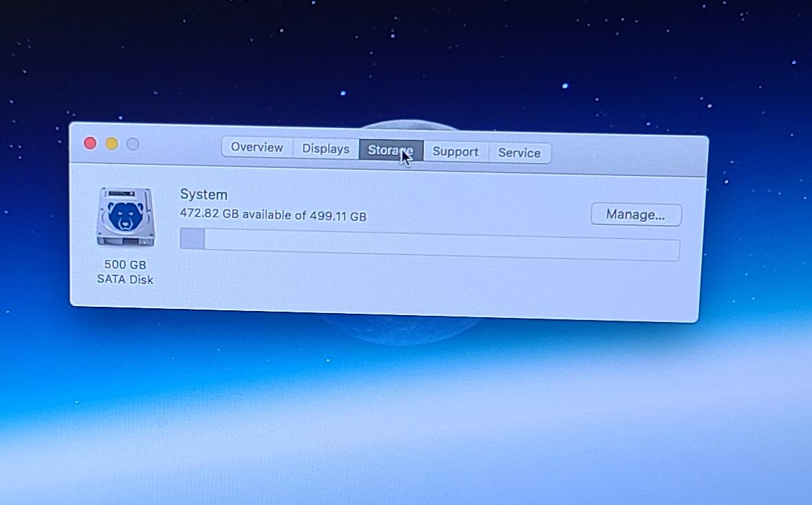
Task: Click the empty free-space portion of the storage bar
Action: point(440,245)
